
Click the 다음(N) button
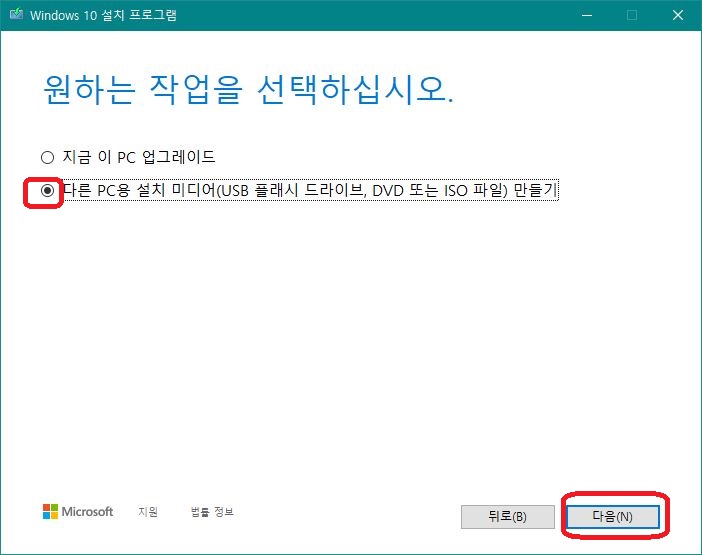click(x=613, y=517)
